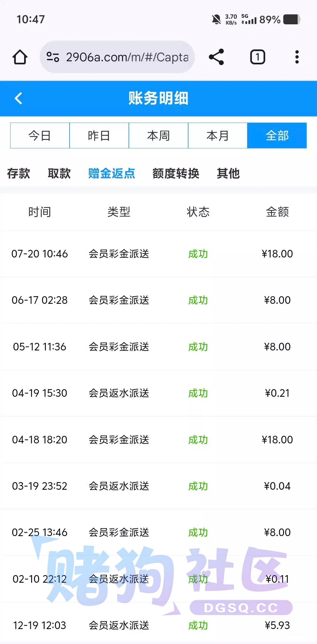
Task: Open the share icon in browser toolbar
Action: pos(216,57)
